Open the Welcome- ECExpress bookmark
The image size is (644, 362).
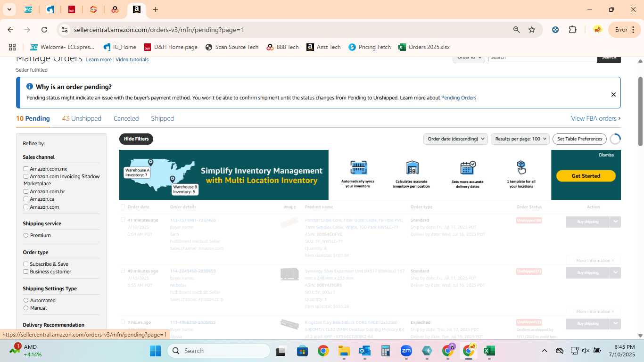click(x=62, y=47)
